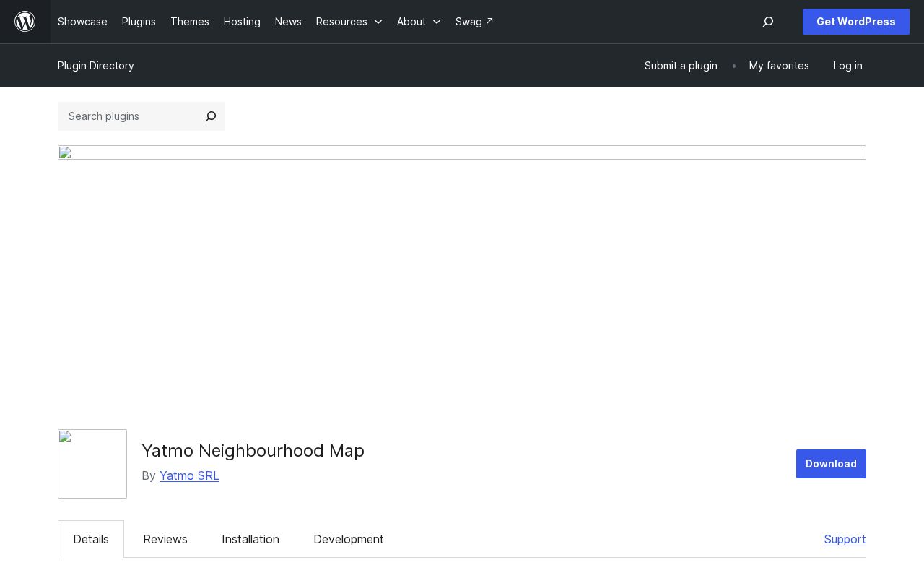Click the plugin banner image
This screenshot has width=924, height=578.
coord(462,152)
